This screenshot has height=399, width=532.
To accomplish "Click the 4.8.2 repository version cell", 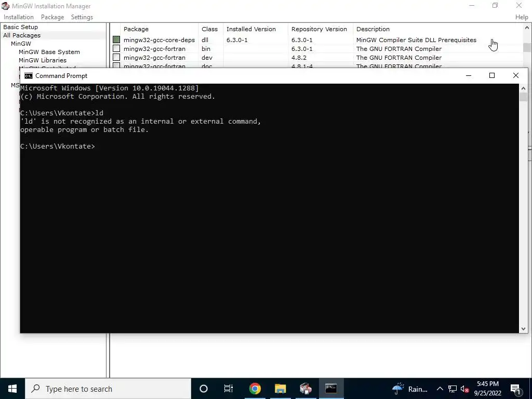I will click(299, 58).
